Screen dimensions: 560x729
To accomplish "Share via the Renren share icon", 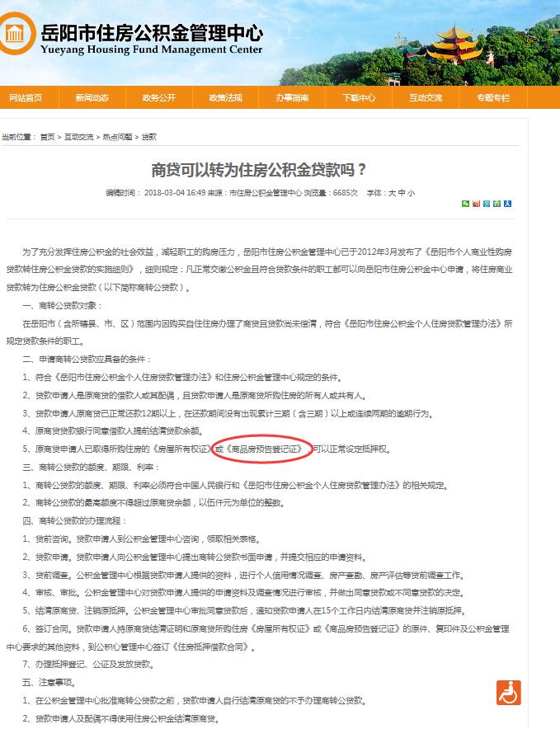I will [507, 204].
